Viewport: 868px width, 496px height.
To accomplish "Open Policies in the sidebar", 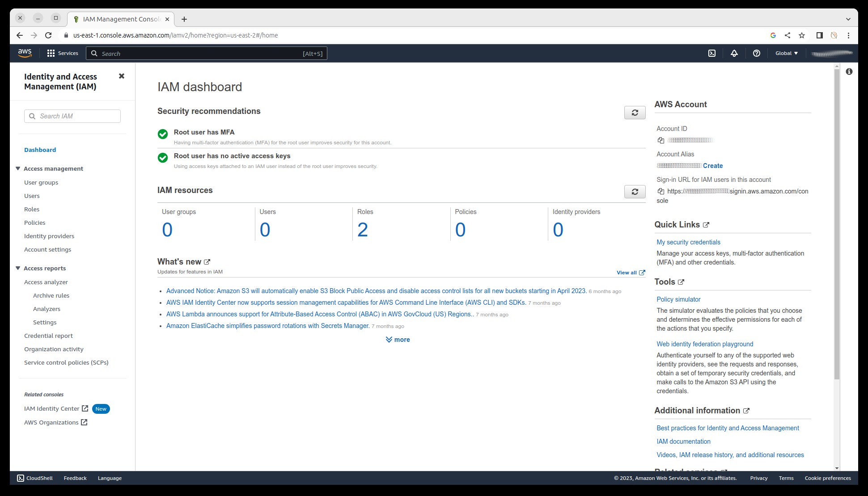I will pyautogui.click(x=35, y=223).
